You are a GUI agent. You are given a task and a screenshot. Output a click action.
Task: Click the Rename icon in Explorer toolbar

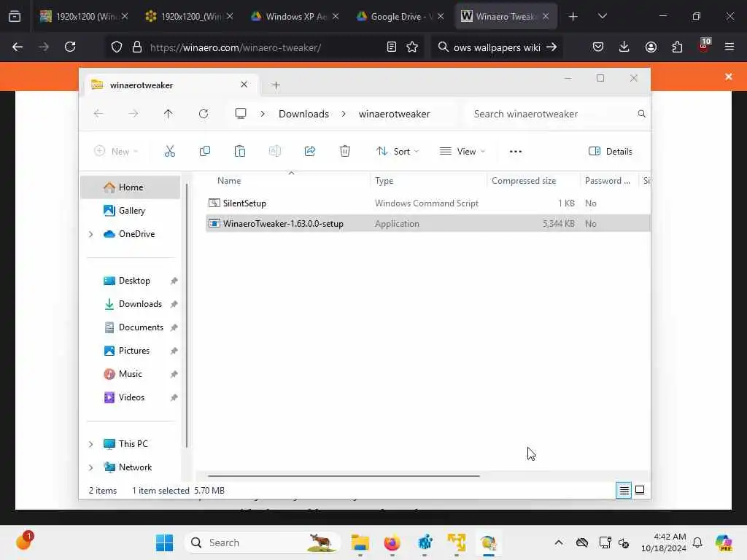coord(275,152)
